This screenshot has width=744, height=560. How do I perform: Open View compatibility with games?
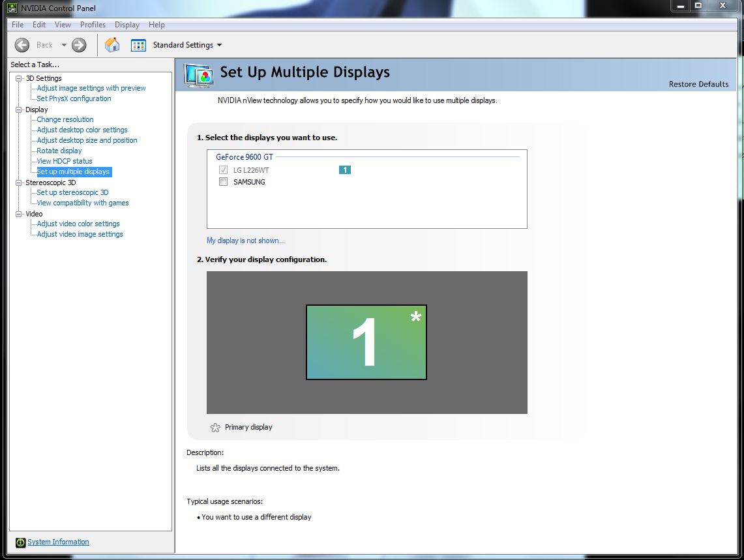[x=83, y=203]
